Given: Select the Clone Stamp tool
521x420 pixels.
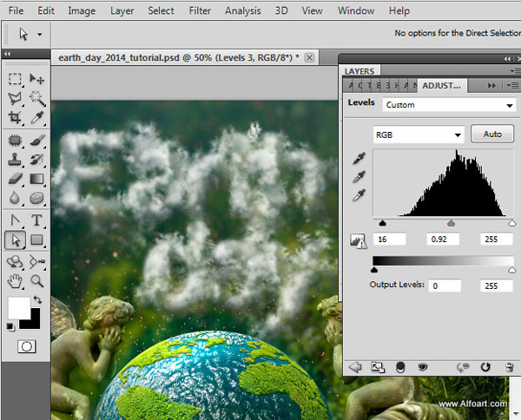Looking at the screenshot, I should point(15,160).
